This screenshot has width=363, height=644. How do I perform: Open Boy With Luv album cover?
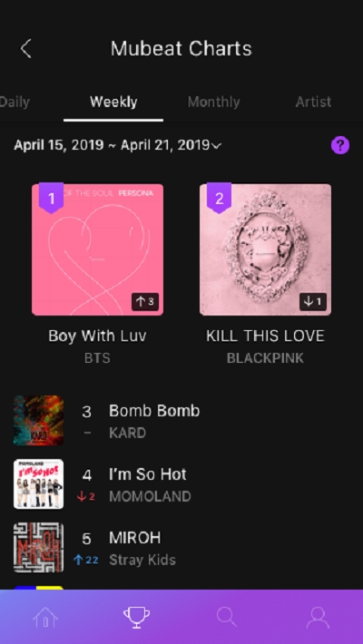coord(97,249)
